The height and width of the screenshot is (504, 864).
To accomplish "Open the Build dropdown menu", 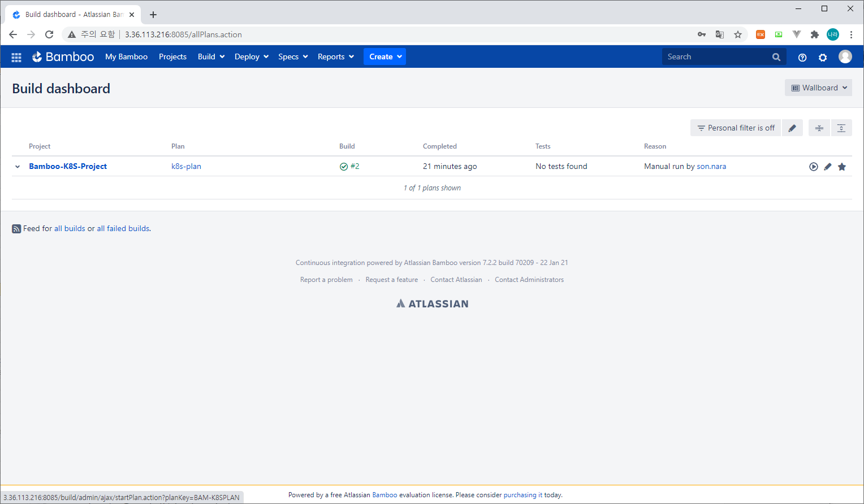I will point(211,57).
